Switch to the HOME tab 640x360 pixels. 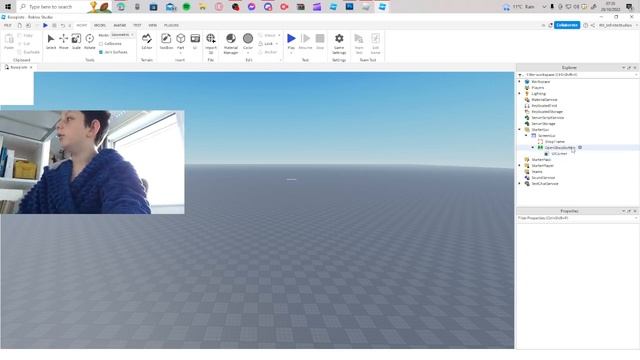[x=82, y=25]
